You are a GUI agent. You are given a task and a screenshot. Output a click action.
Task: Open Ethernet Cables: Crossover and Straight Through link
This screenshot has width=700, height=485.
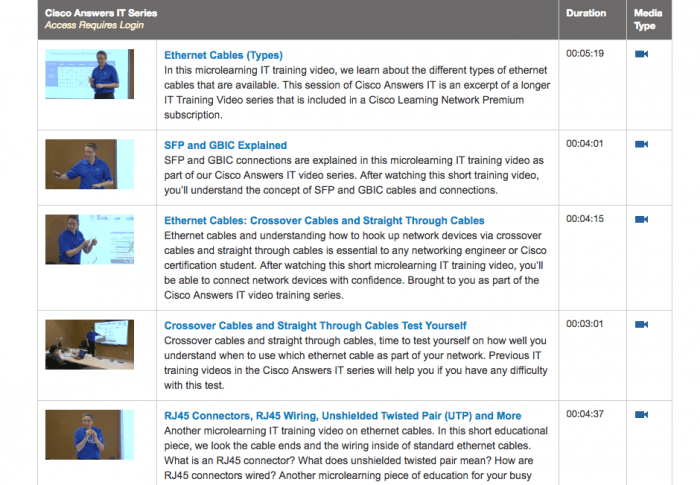(x=324, y=221)
